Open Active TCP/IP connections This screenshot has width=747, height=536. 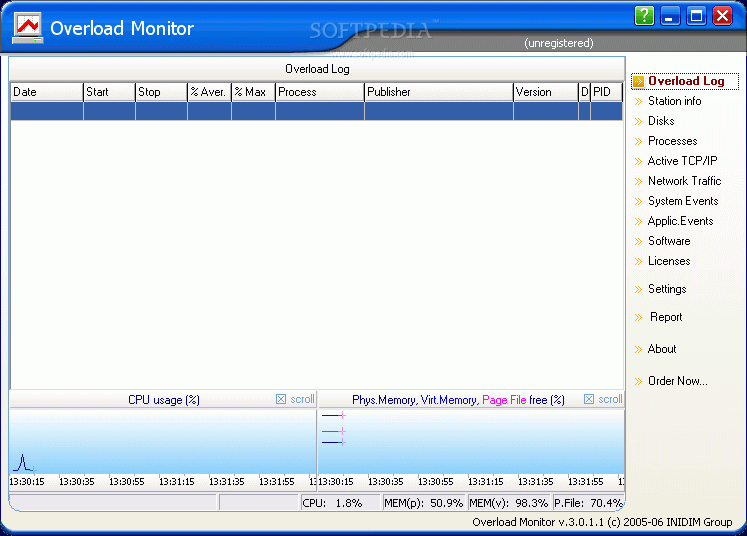click(x=682, y=161)
